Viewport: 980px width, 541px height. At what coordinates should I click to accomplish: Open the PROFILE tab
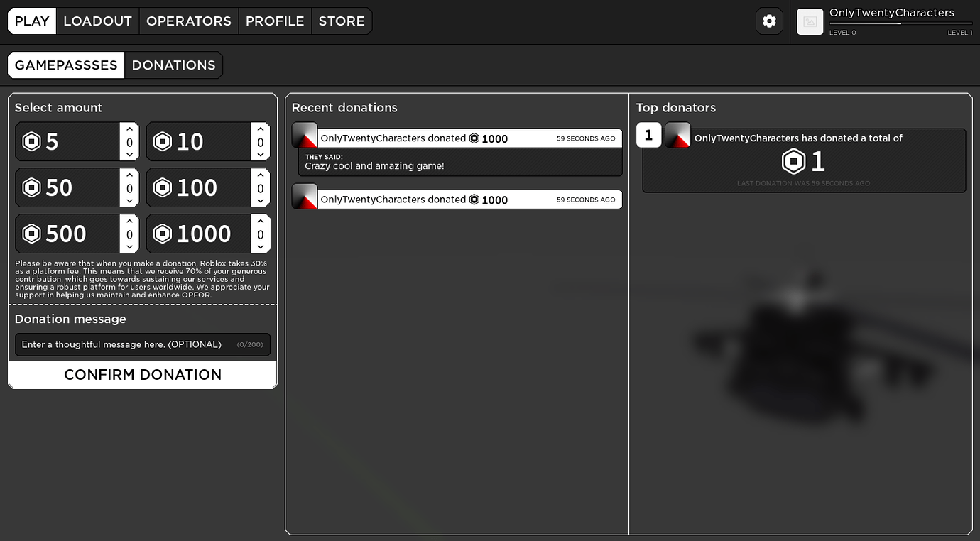275,21
